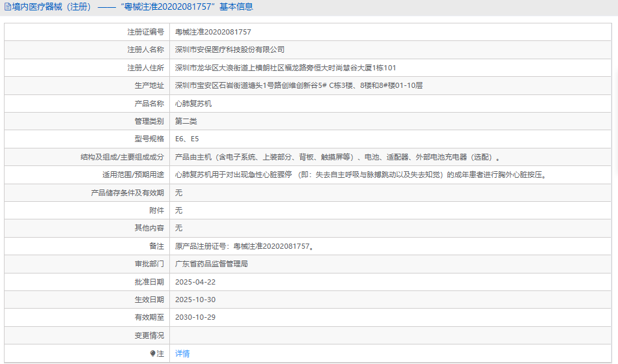Click the expiry date 2030-10-29
Image resolution: width=618 pixels, height=364 pixels.
point(195,318)
